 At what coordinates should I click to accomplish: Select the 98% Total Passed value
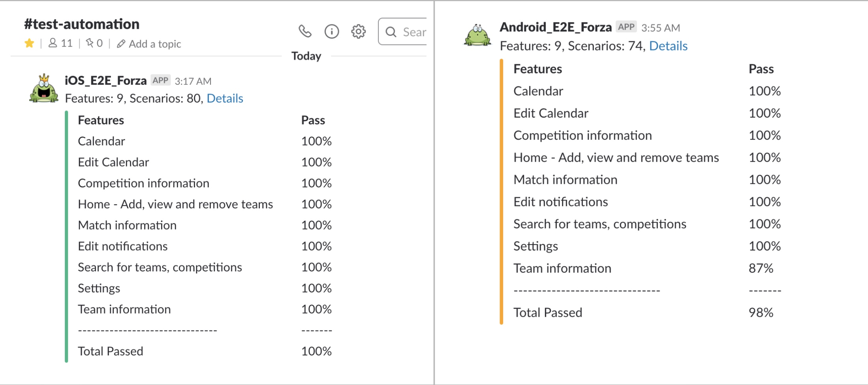(761, 312)
